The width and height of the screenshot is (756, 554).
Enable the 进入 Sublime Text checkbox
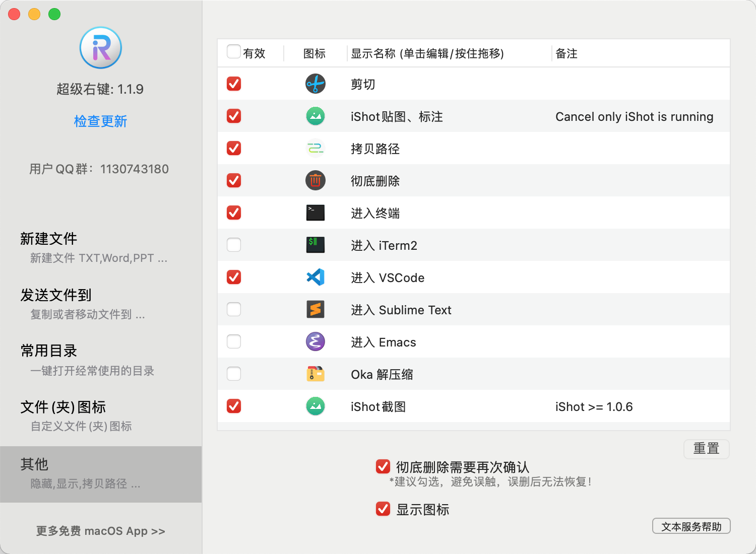pyautogui.click(x=234, y=309)
